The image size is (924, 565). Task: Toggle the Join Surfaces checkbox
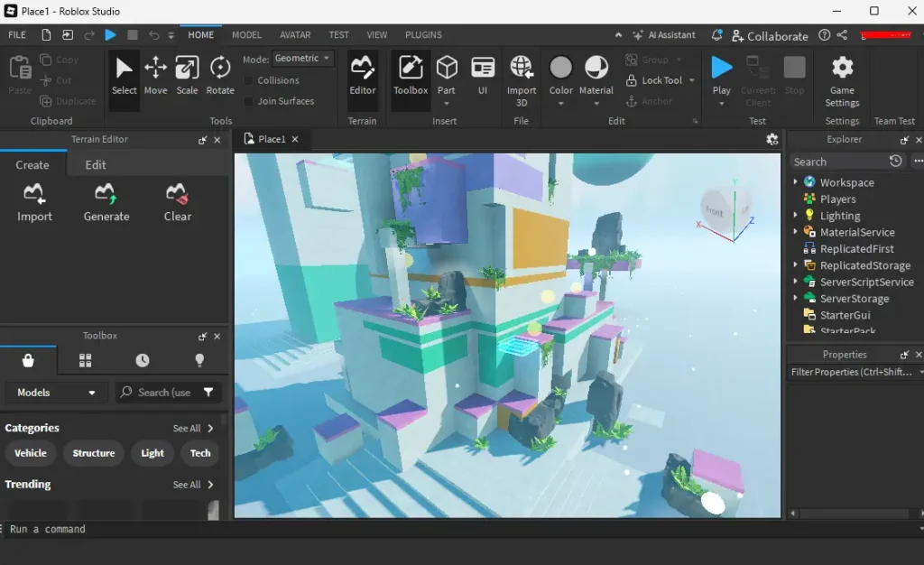pyautogui.click(x=250, y=101)
